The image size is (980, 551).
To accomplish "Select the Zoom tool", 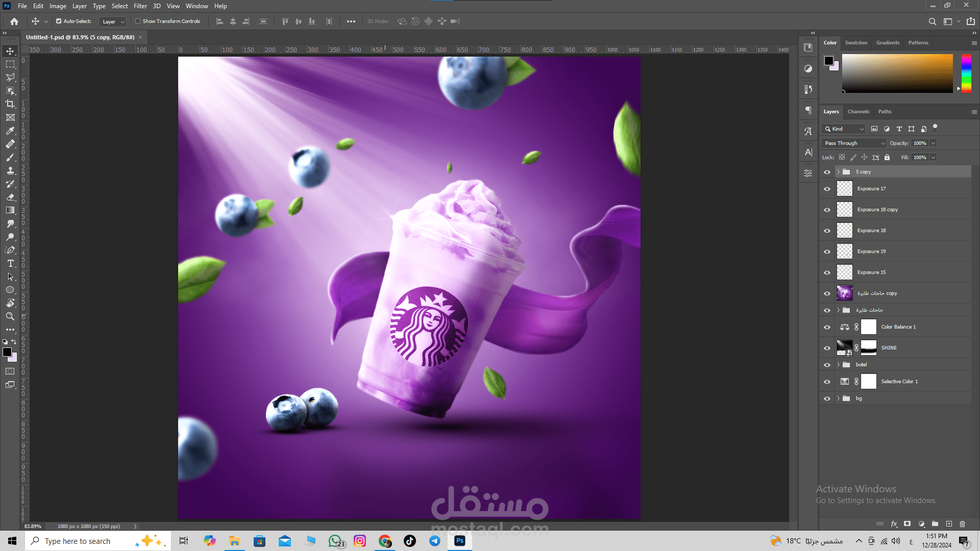I will (10, 316).
